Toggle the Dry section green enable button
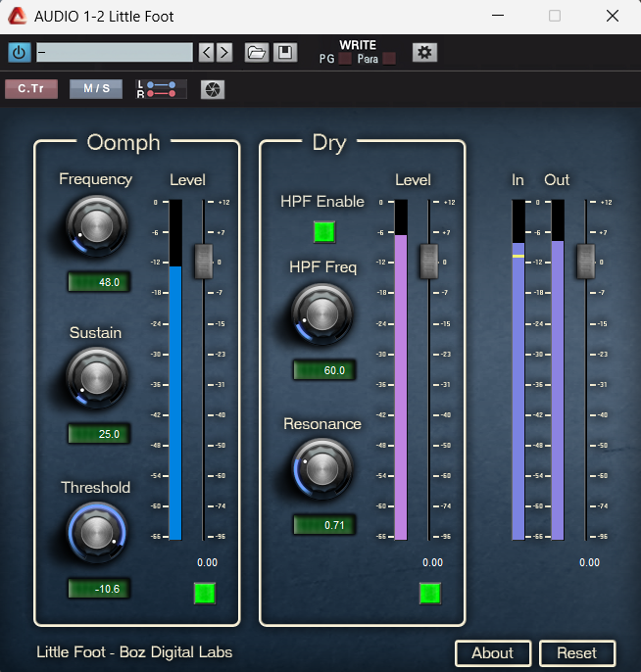 [x=429, y=593]
